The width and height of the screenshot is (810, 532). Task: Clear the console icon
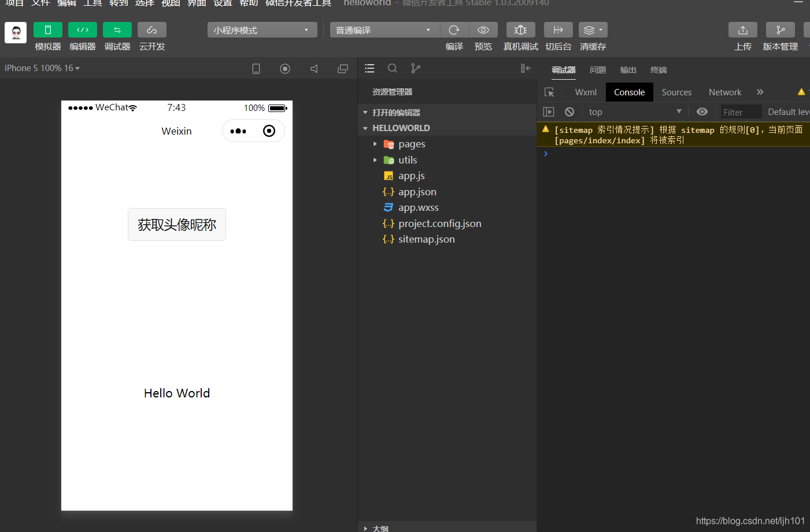(569, 112)
